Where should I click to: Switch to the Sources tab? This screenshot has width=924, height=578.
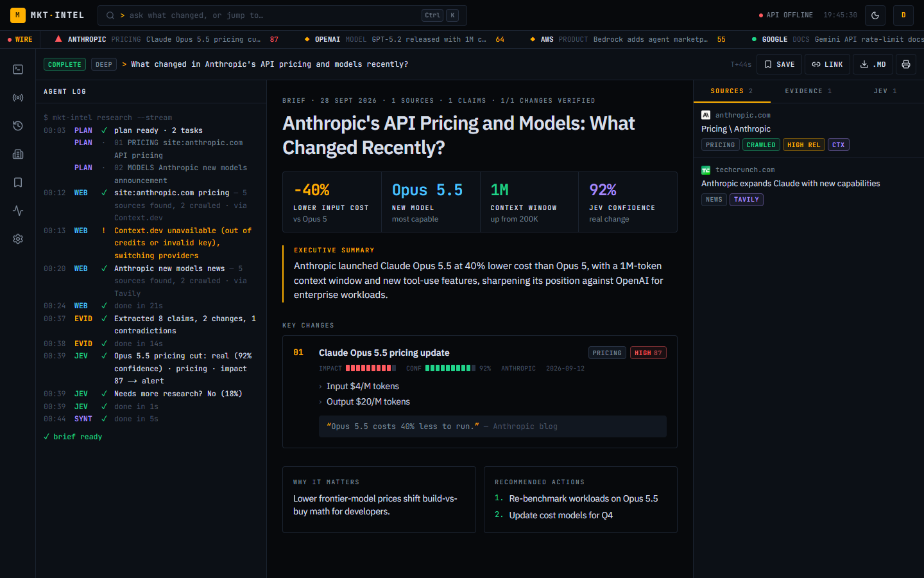tap(732, 91)
